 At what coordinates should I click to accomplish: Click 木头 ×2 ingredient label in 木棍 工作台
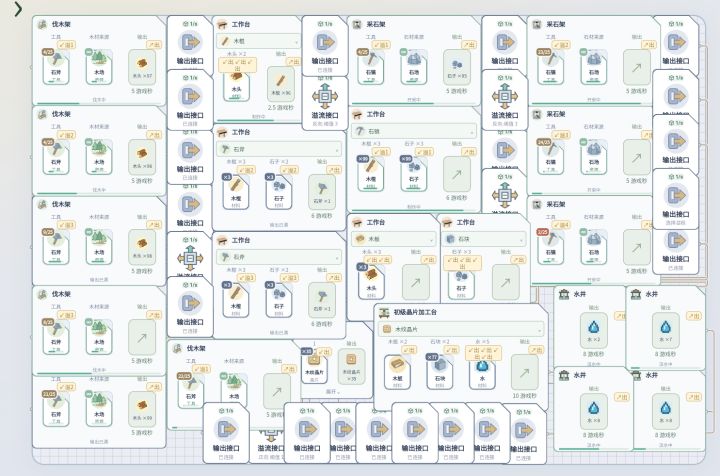tap(236, 54)
